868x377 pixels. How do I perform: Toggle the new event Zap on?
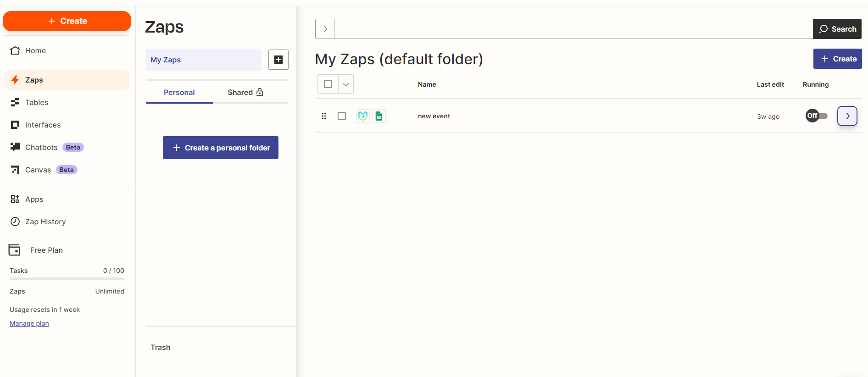click(817, 116)
